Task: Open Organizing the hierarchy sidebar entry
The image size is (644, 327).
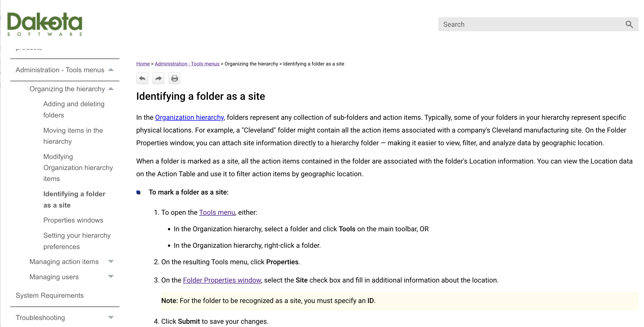Action: pyautogui.click(x=67, y=89)
